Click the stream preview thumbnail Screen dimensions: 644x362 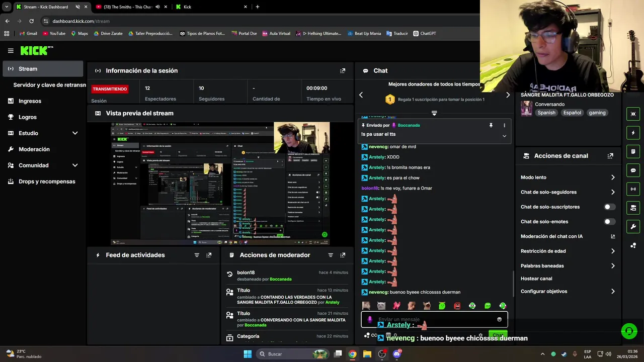point(220,184)
